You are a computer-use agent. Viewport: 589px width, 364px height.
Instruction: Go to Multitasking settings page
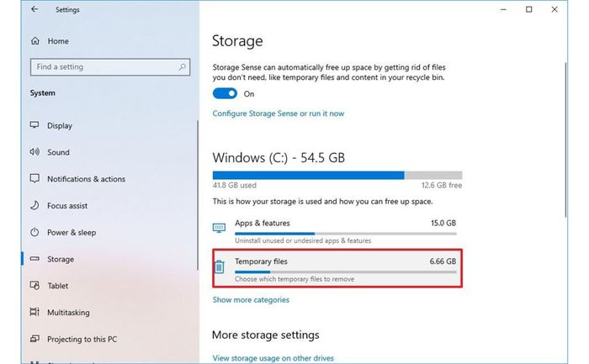pyautogui.click(x=68, y=312)
